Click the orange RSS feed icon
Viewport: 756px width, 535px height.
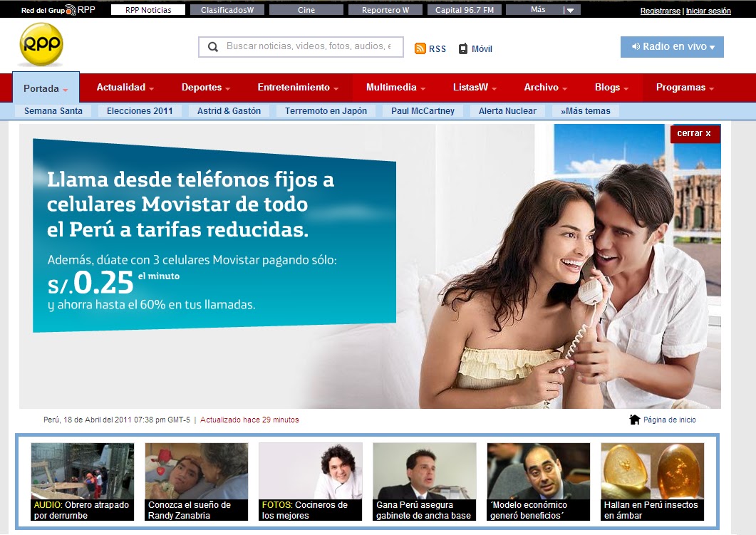click(x=420, y=48)
